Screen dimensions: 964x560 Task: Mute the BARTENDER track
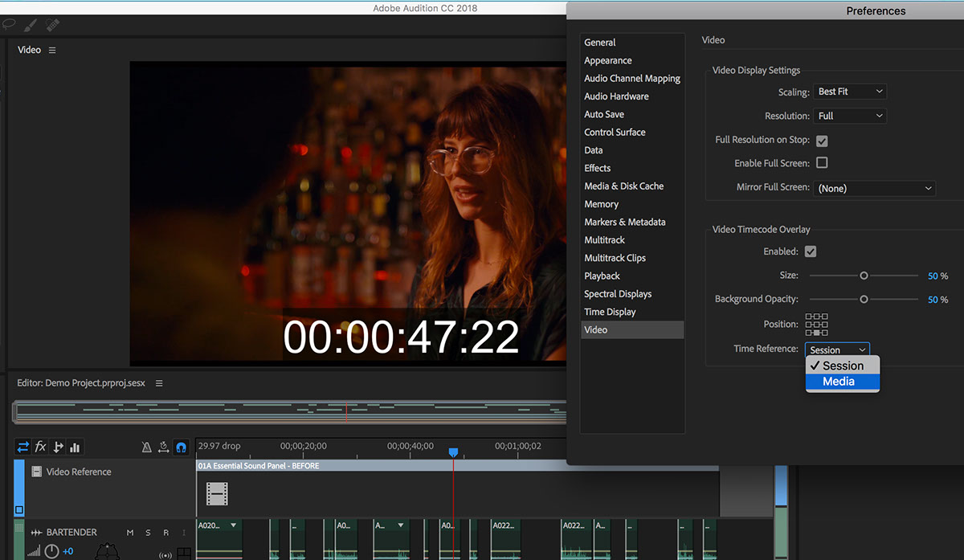(129, 531)
